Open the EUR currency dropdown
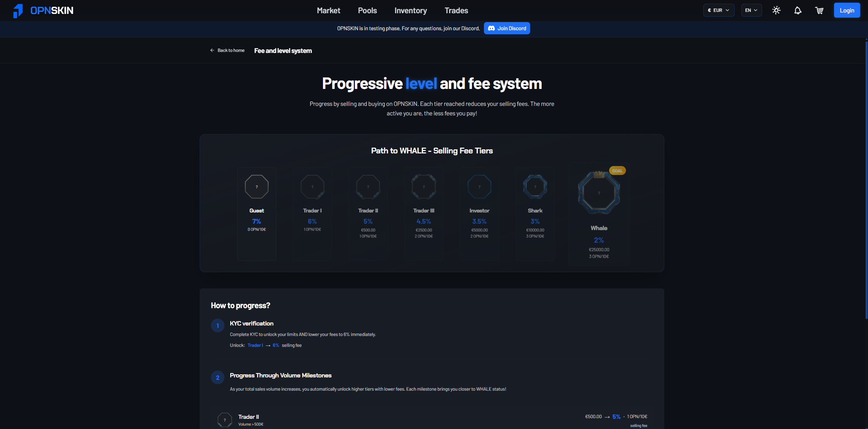Viewport: 868px width, 429px height. coord(718,10)
